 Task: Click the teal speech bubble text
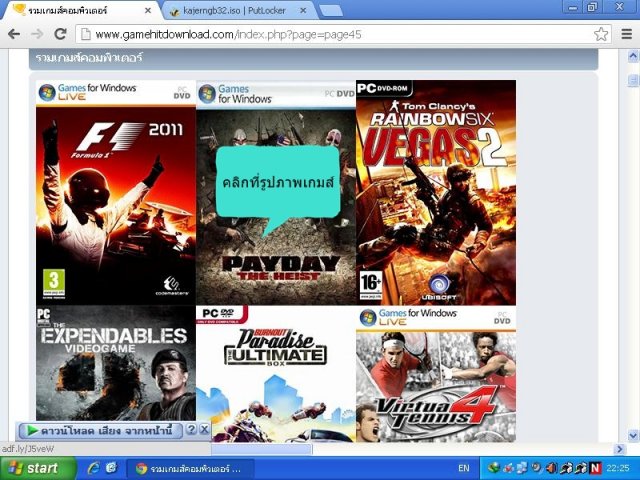[x=278, y=182]
